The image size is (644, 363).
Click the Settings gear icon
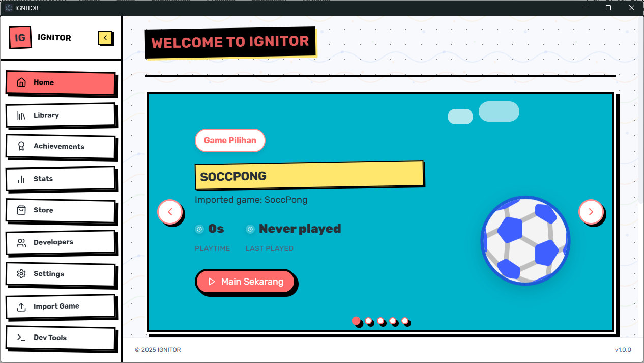click(x=21, y=273)
